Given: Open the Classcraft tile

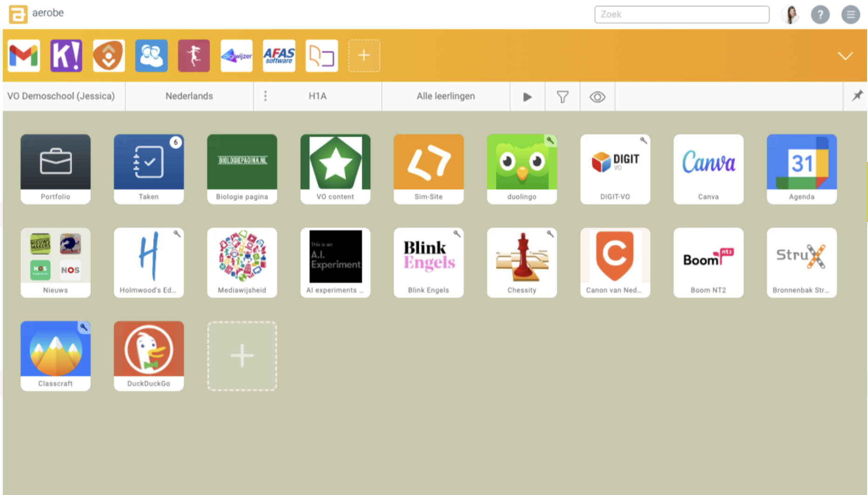Looking at the screenshot, I should tap(55, 355).
